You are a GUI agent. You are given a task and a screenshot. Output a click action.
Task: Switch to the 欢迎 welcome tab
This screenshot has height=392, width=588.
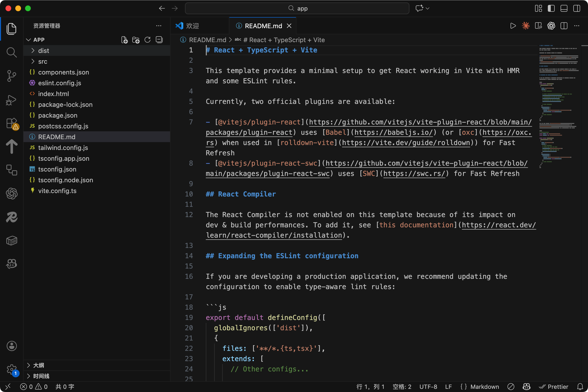pyautogui.click(x=192, y=26)
